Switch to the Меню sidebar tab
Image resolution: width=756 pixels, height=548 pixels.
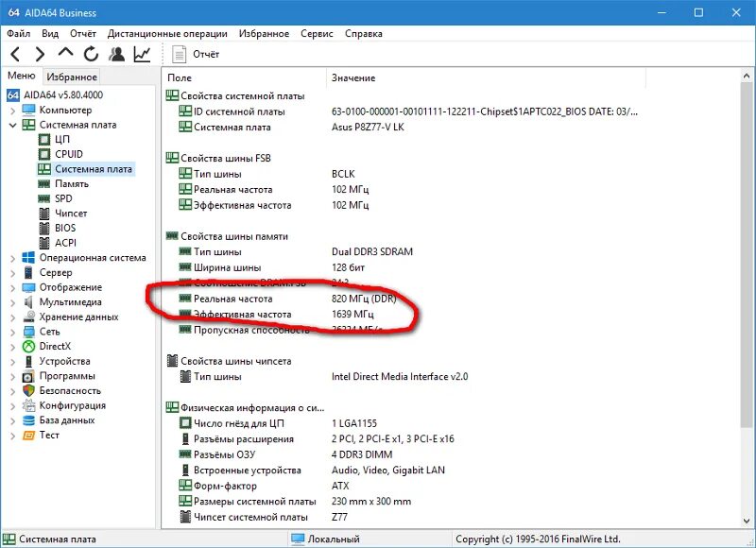pos(22,76)
